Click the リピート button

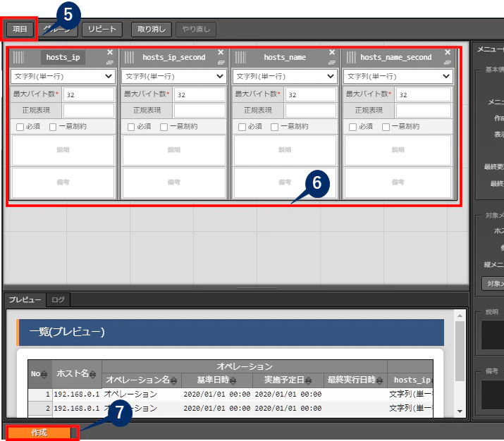[x=102, y=29]
